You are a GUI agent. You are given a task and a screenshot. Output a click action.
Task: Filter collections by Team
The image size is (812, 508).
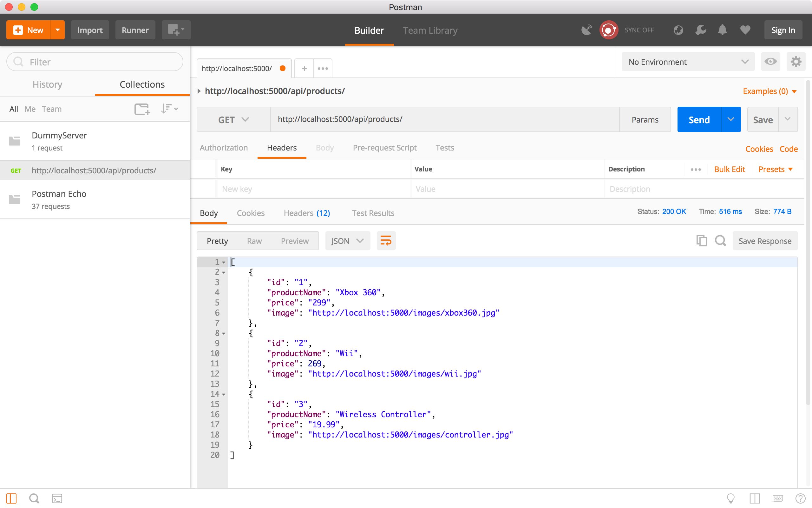52,109
